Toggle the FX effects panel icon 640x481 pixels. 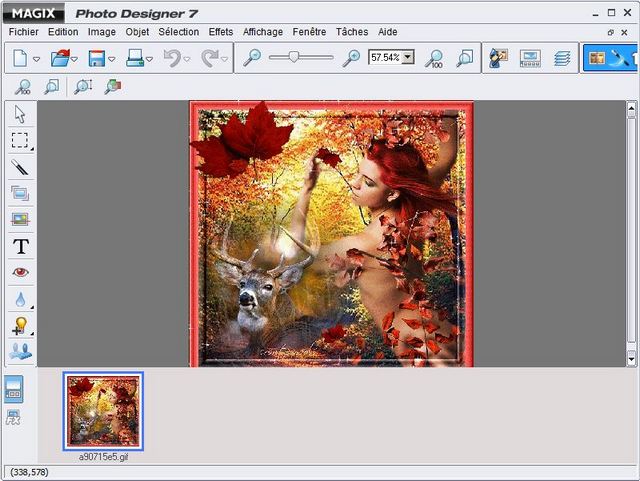13,417
